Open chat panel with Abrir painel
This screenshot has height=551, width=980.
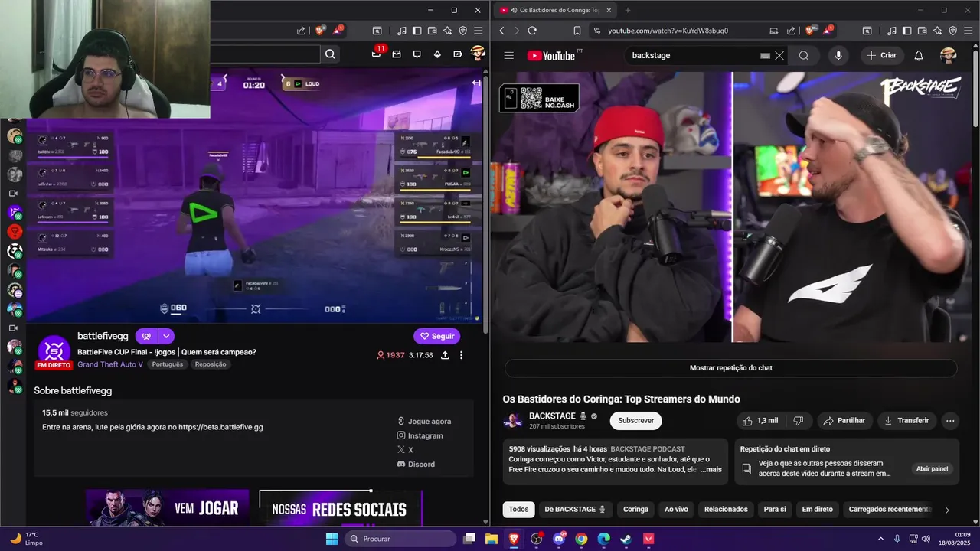tap(932, 468)
